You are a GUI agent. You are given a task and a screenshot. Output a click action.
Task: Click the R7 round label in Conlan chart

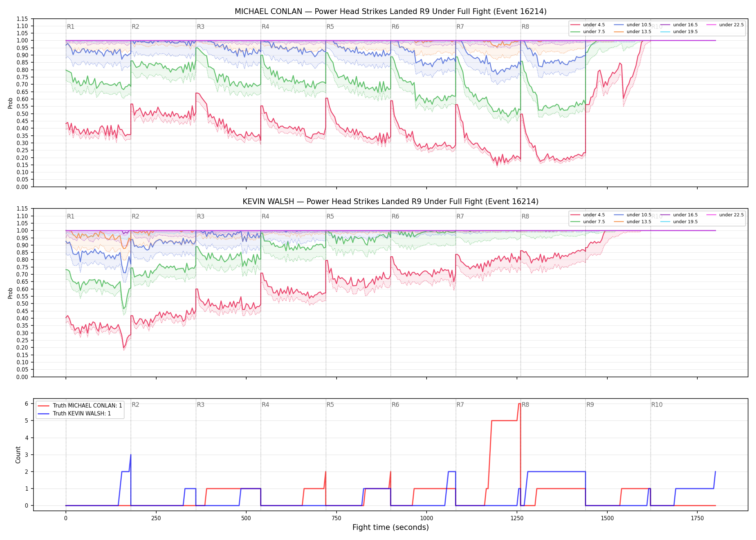[x=460, y=27]
